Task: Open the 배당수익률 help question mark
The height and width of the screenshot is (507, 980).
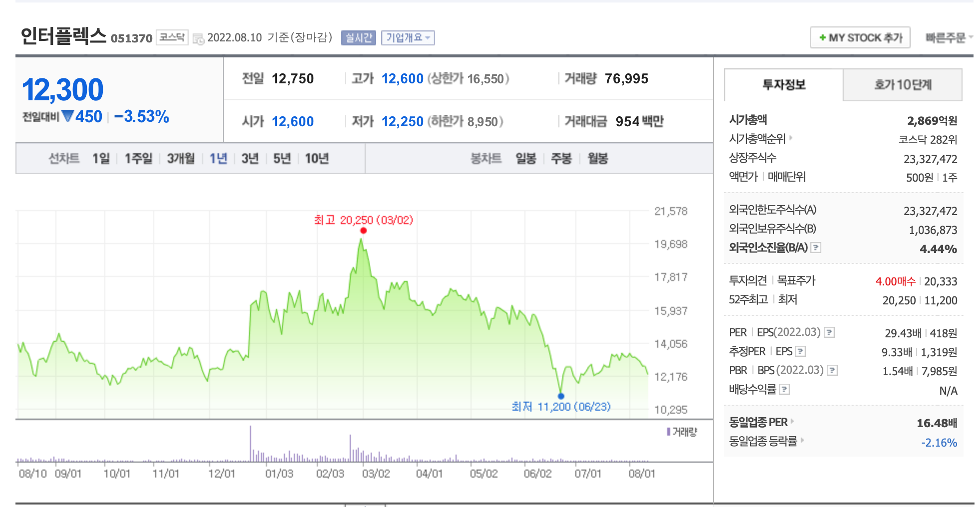Action: pos(784,389)
